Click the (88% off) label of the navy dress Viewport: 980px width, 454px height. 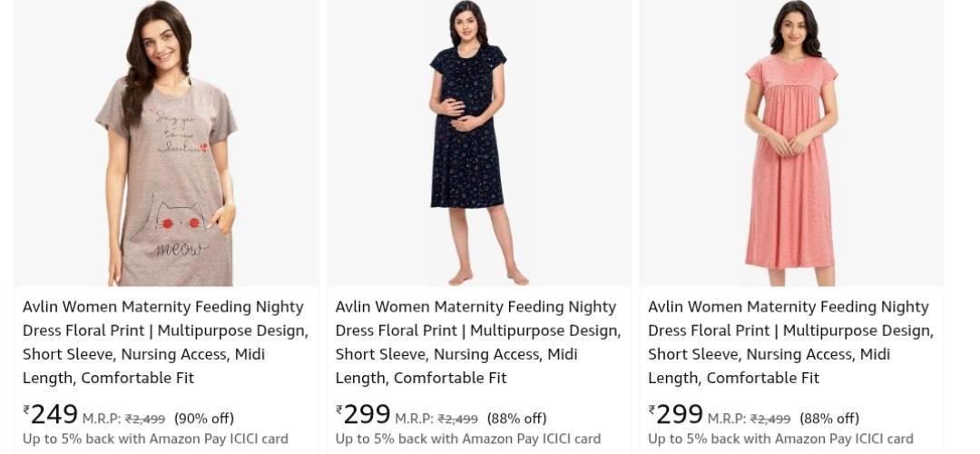tap(517, 419)
